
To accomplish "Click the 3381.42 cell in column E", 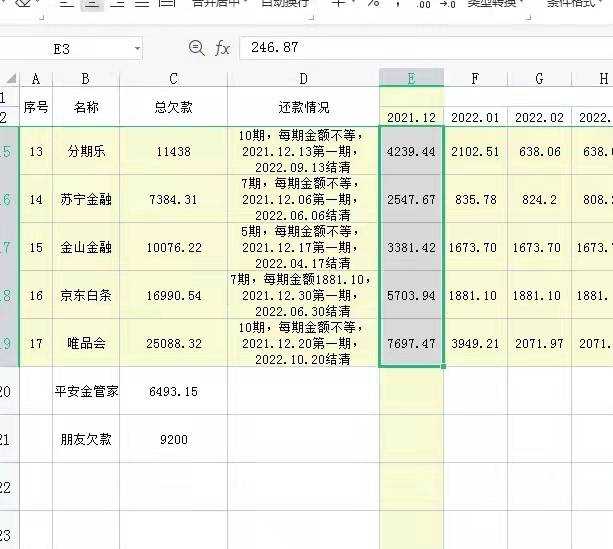I will point(411,247).
